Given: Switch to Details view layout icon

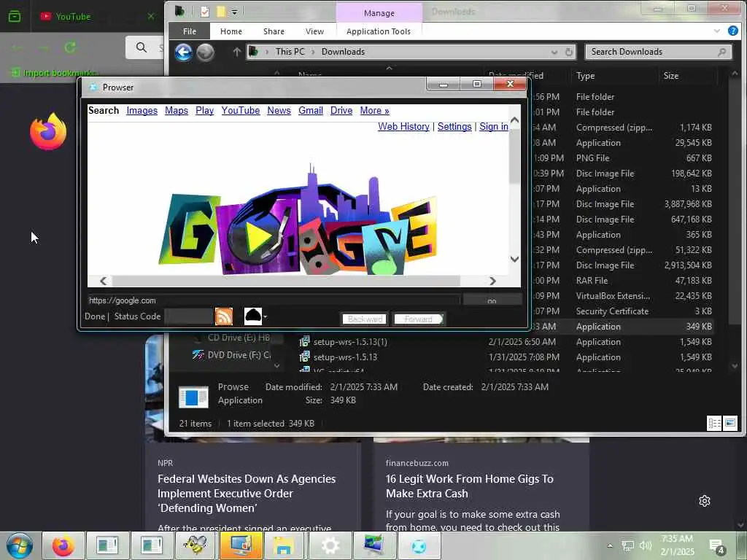Looking at the screenshot, I should click(x=714, y=423).
